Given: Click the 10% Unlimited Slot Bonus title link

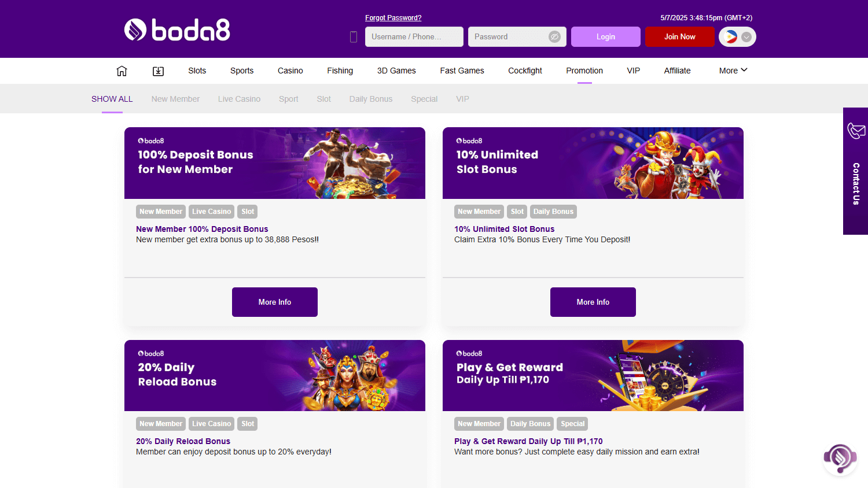Looking at the screenshot, I should (x=504, y=229).
